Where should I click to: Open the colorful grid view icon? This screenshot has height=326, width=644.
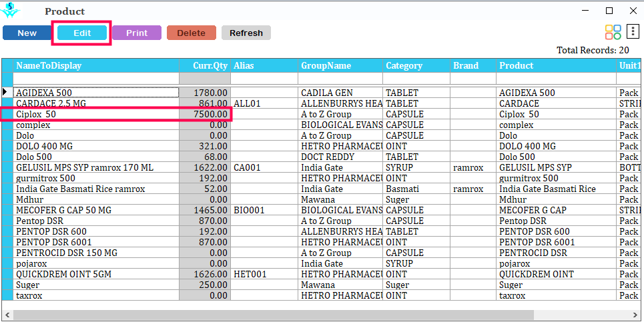pyautogui.click(x=613, y=33)
